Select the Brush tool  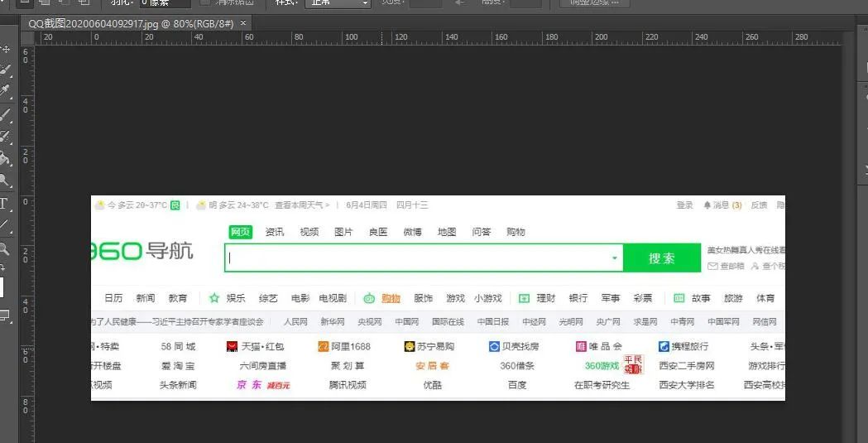point(6,114)
